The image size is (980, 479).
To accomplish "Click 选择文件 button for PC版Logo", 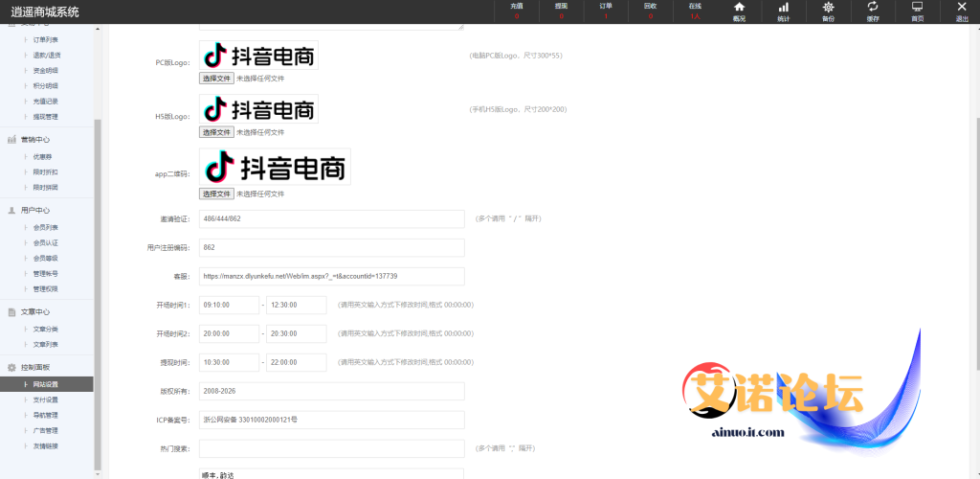I will coord(217,79).
